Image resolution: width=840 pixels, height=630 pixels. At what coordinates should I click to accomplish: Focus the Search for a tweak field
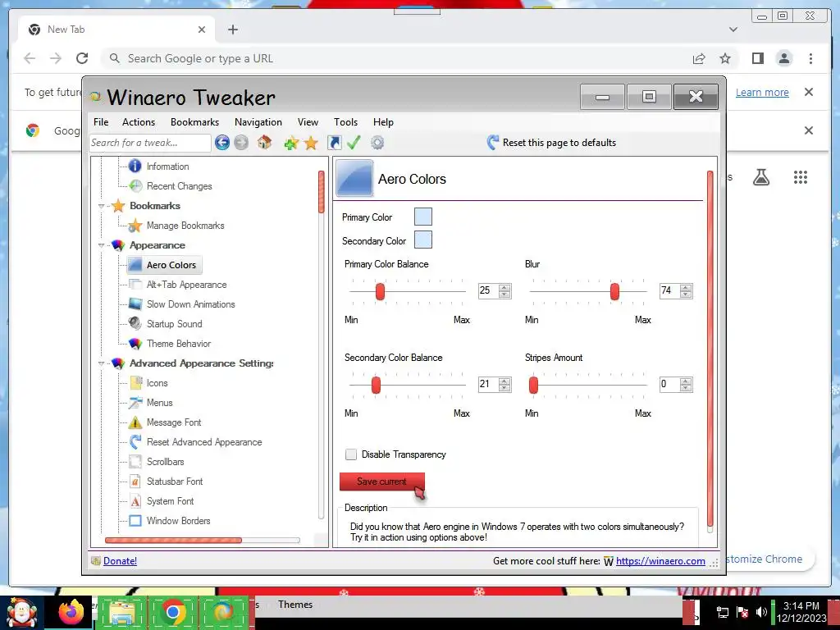pos(150,143)
